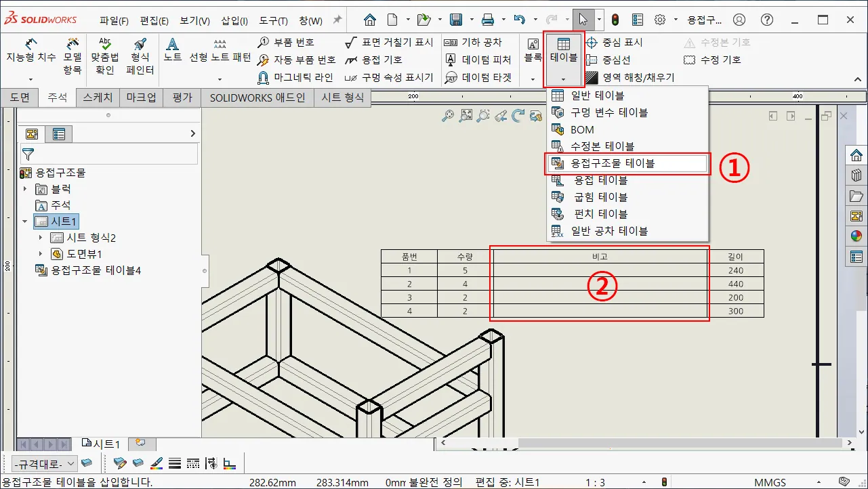Insert Weld Symbol (용접 기호)
The image size is (868, 489).
[x=373, y=60]
